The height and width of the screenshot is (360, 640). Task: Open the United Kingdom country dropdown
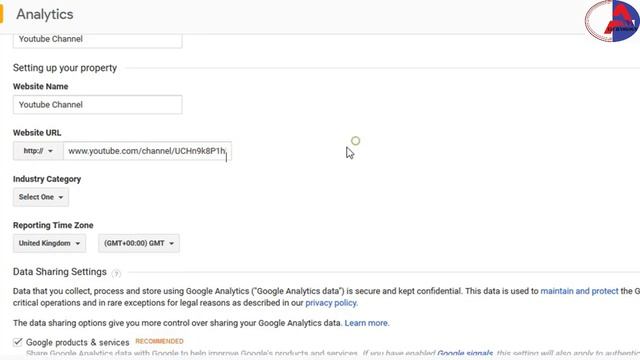49,243
